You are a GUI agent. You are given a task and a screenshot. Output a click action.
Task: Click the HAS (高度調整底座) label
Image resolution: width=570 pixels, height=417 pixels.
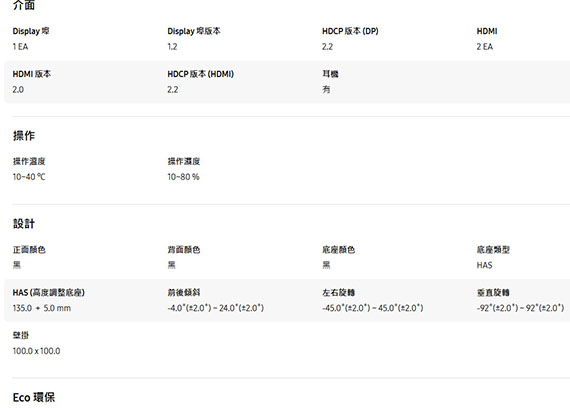click(49, 292)
